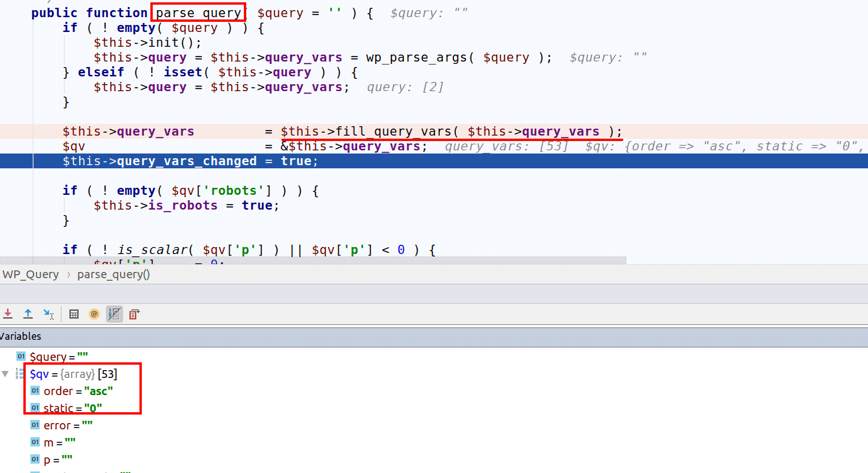Image resolution: width=868 pixels, height=473 pixels.
Task: Click the Step Out blue up-arrow icon
Action: click(x=28, y=314)
